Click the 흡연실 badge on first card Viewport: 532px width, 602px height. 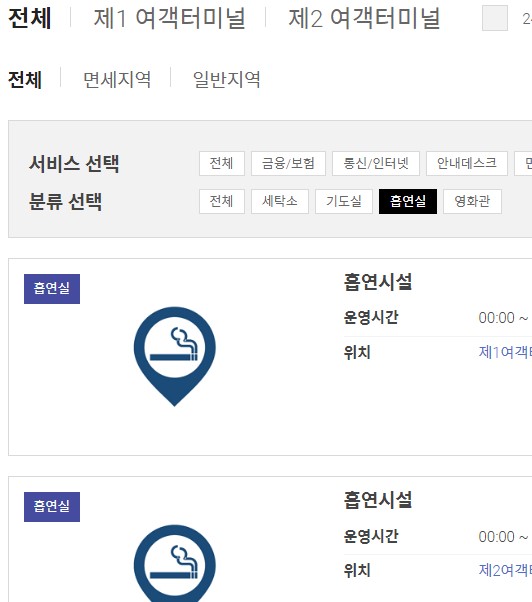tap(52, 289)
